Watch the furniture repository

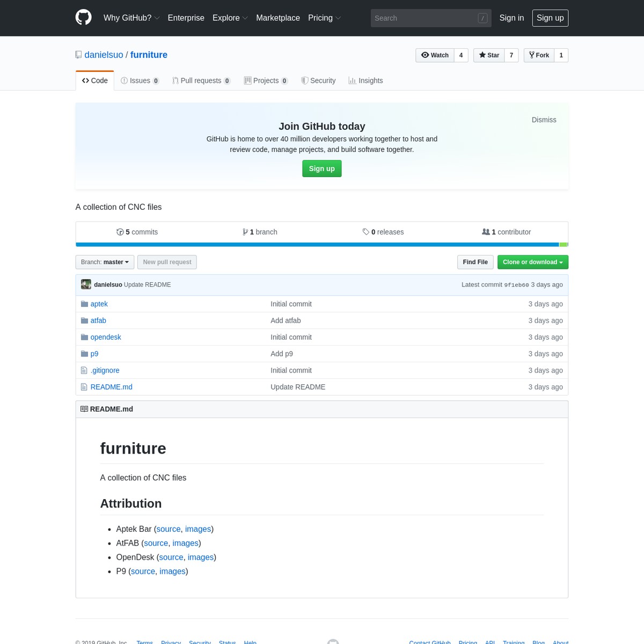click(435, 55)
